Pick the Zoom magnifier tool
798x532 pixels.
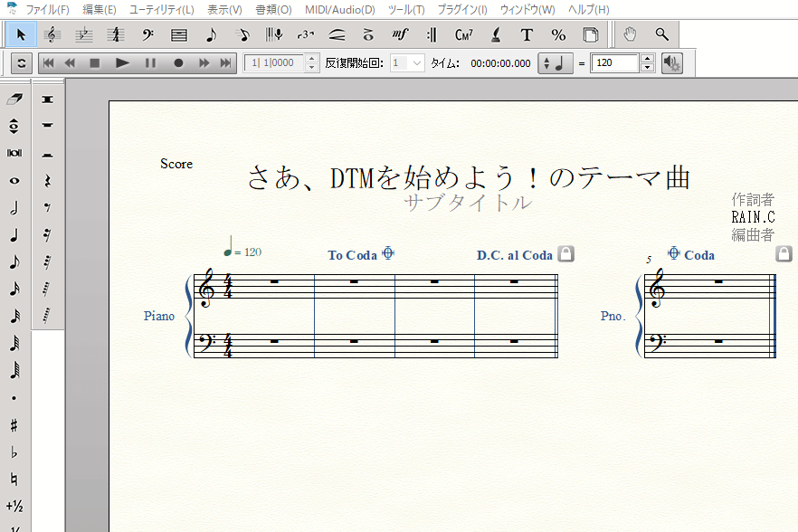pos(662,34)
